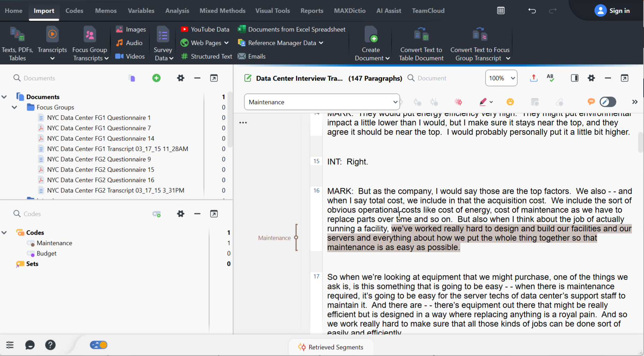Collapse the Documents root folder
Screen dimensions: 644x356
click(x=4, y=97)
